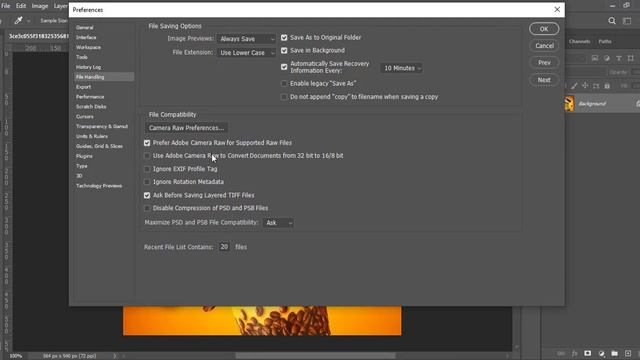640x360 pixels.
Task: Click the lock position move icon
Action: [x=585, y=86]
